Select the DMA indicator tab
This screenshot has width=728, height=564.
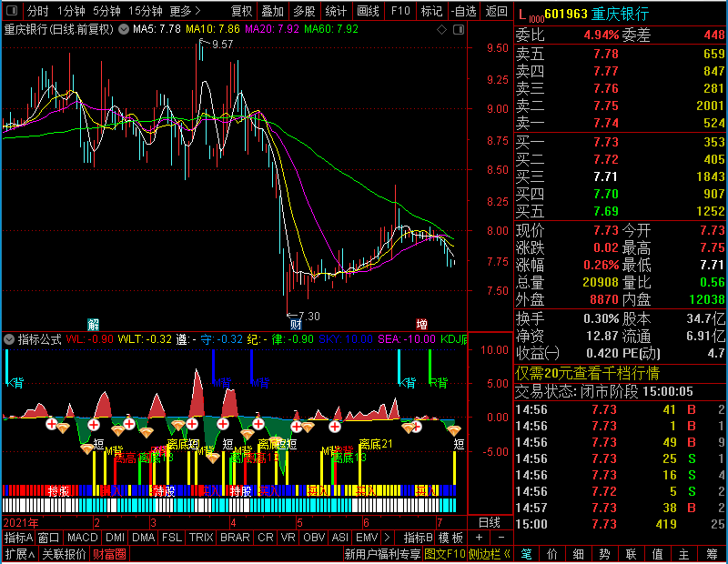point(144,538)
